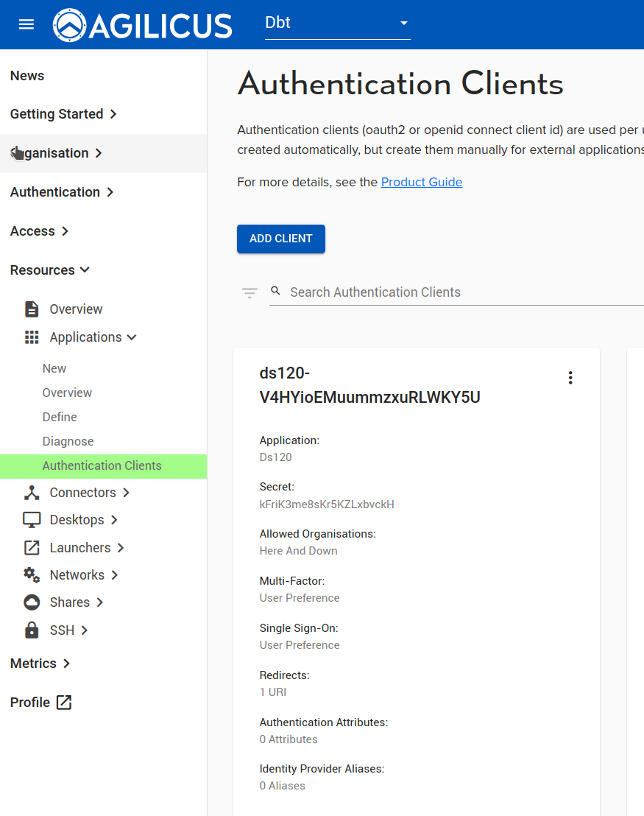
Task: Click the Shares cloud icon
Action: (x=32, y=602)
